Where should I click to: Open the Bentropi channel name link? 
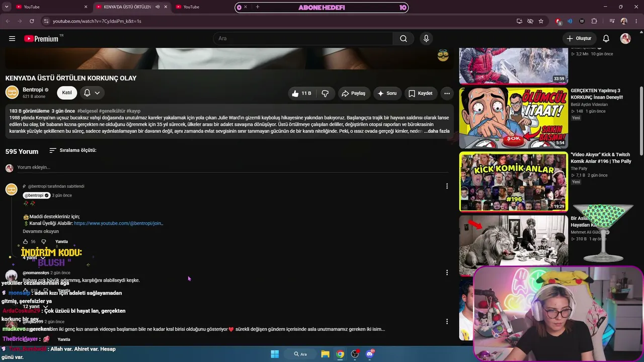(x=33, y=90)
